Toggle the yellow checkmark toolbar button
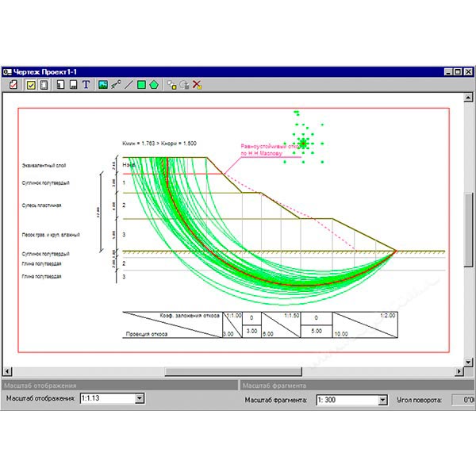Screen dimensions: 476x476 coord(32,85)
